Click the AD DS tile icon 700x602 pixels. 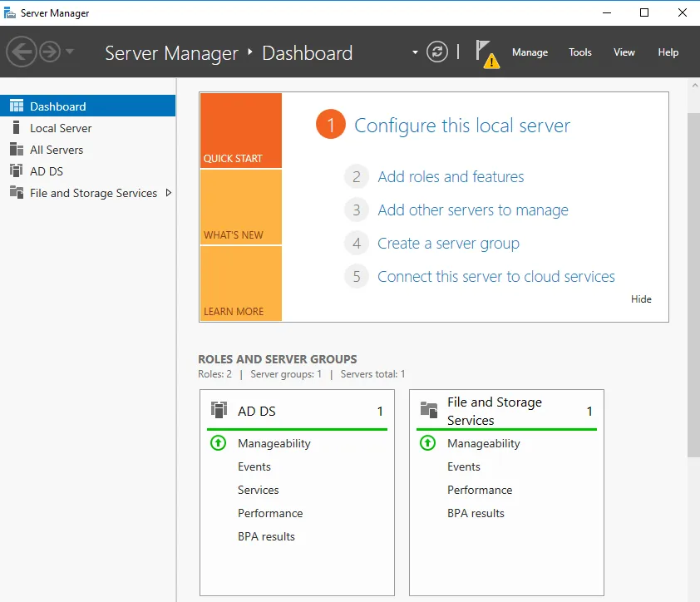[219, 410]
